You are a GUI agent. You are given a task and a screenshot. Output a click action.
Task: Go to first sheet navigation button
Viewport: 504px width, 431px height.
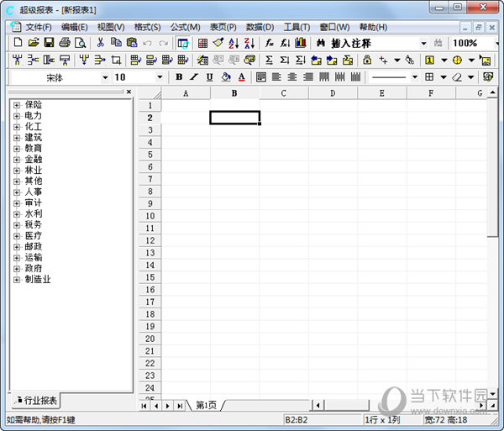[x=144, y=406]
